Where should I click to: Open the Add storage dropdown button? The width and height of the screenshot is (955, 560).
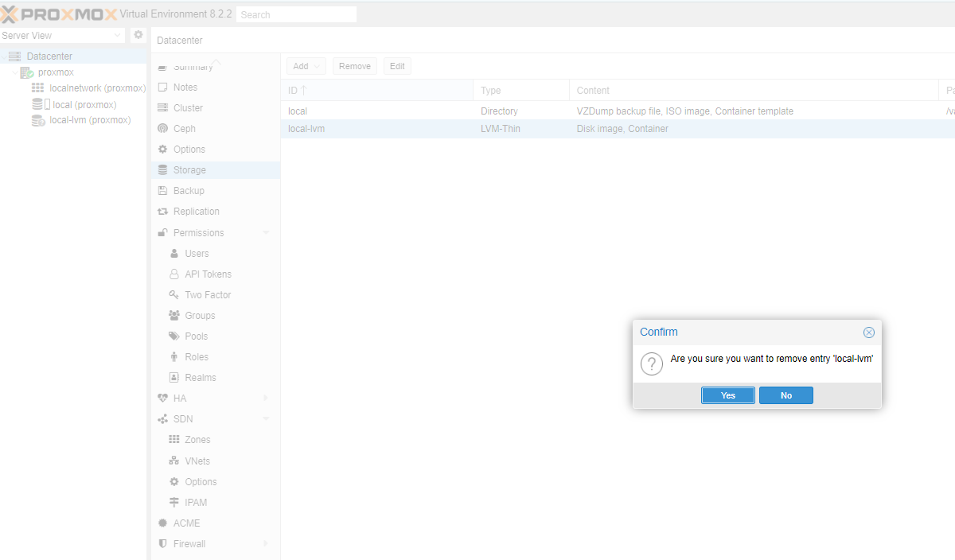[x=306, y=67]
